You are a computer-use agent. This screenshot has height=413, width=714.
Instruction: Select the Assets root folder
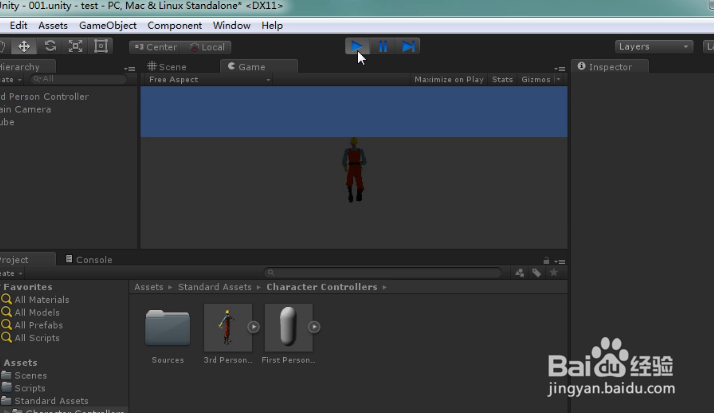(x=20, y=362)
